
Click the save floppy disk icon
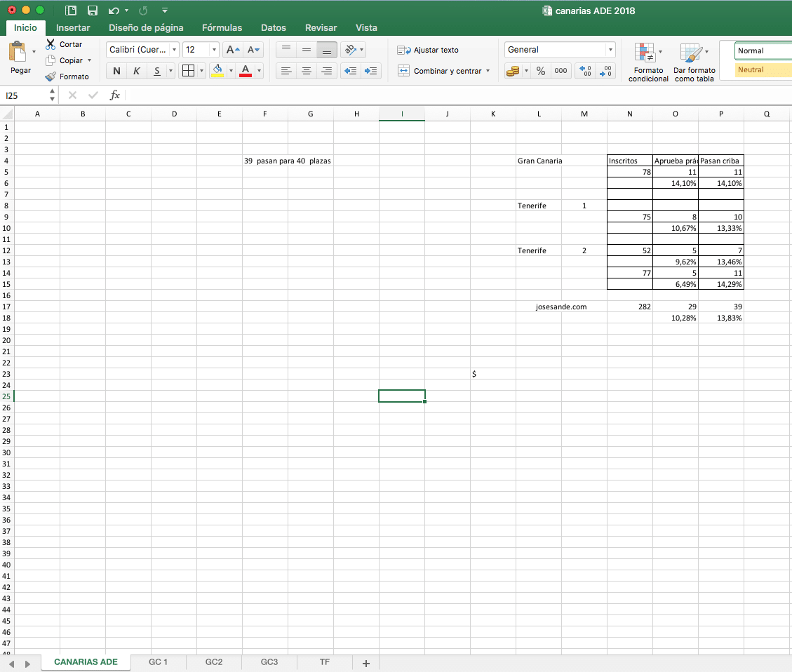(x=93, y=11)
